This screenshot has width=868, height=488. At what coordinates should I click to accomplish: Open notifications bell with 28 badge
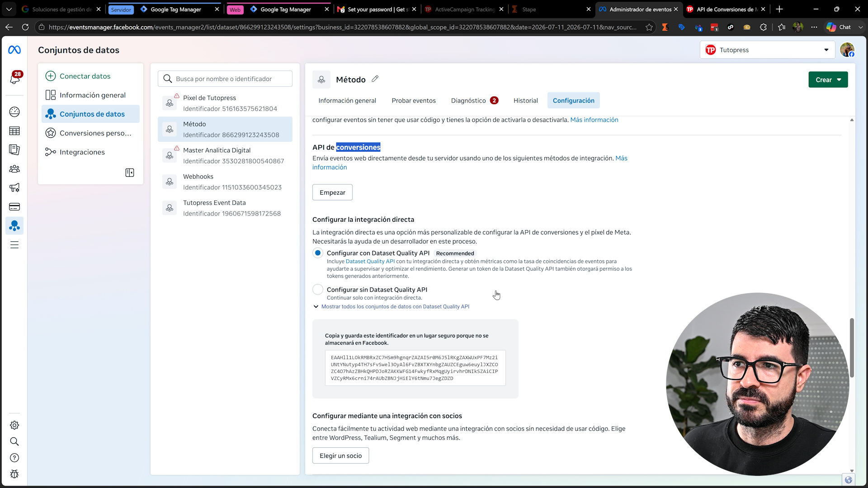coord(14,78)
